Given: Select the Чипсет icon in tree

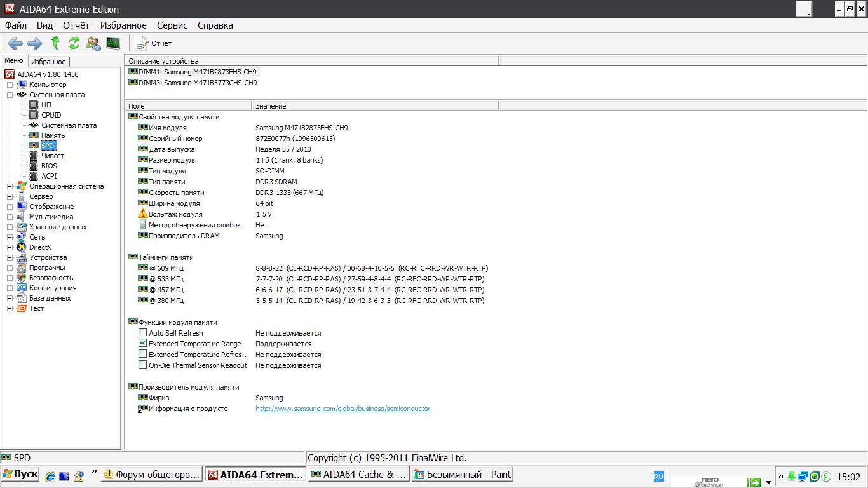Looking at the screenshot, I should point(34,156).
